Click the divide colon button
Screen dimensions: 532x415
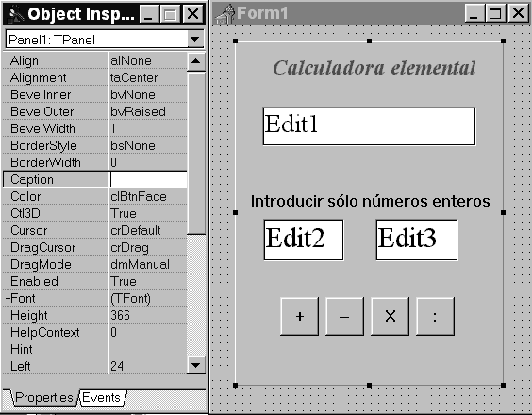435,316
